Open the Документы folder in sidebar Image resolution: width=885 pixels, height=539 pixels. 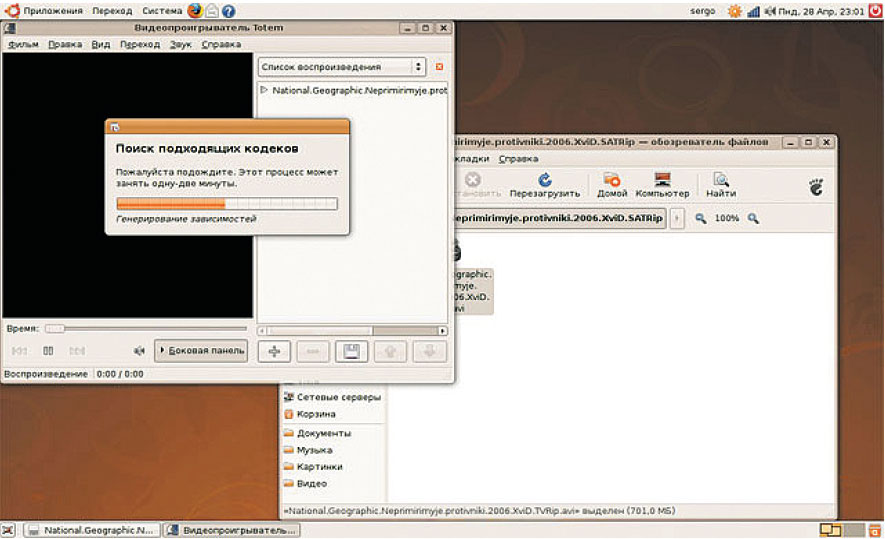(323, 433)
